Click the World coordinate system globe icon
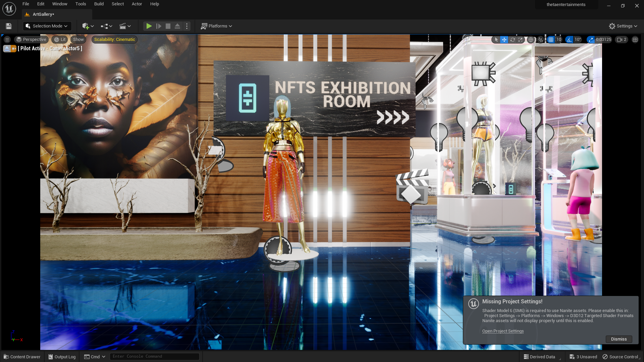The height and width of the screenshot is (362, 644). point(531,40)
